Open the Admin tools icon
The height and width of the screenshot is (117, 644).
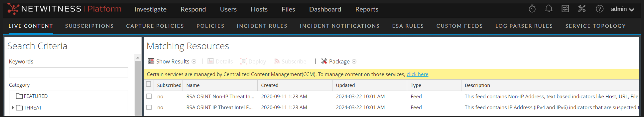pyautogui.click(x=582, y=9)
